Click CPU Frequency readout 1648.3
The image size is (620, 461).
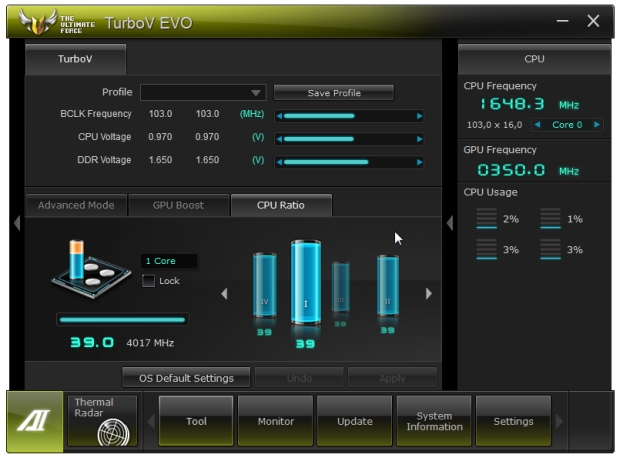[x=512, y=104]
